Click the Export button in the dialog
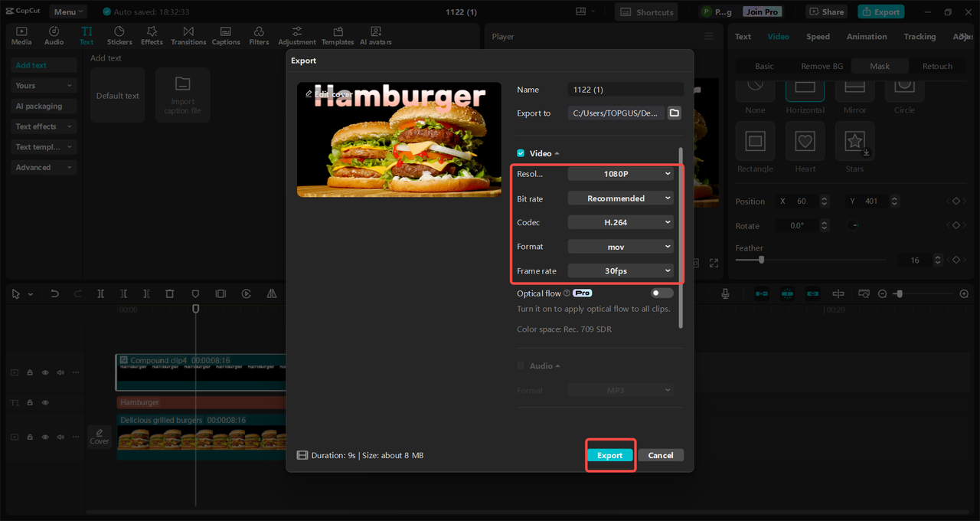The image size is (980, 521). [x=610, y=455]
